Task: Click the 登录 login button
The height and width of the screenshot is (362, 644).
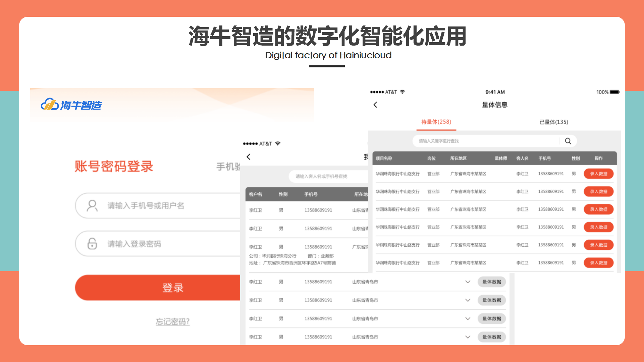Action: tap(158, 288)
